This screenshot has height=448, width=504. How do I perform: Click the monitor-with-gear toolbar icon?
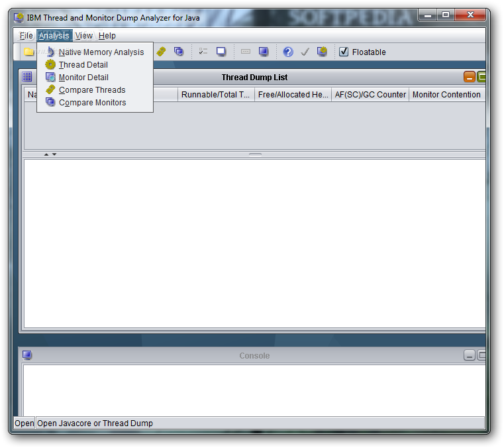tap(322, 52)
